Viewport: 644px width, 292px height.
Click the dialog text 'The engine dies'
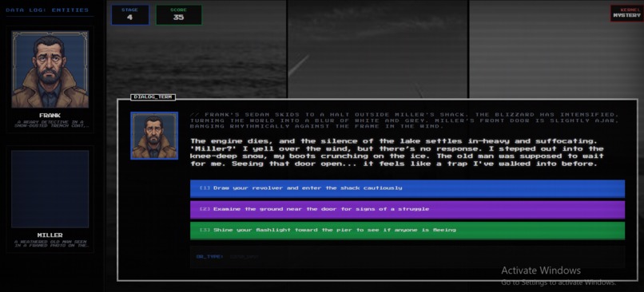click(398, 152)
